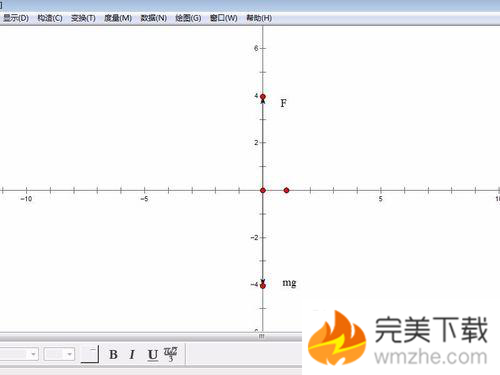Select the F force label

coord(283,103)
